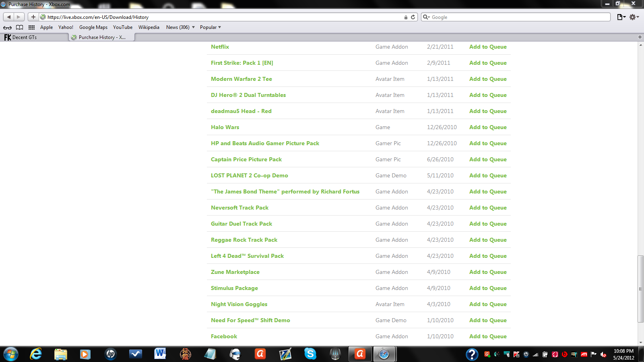The image size is (644, 362).
Task: Open the Safari page menu icon
Action: click(621, 17)
